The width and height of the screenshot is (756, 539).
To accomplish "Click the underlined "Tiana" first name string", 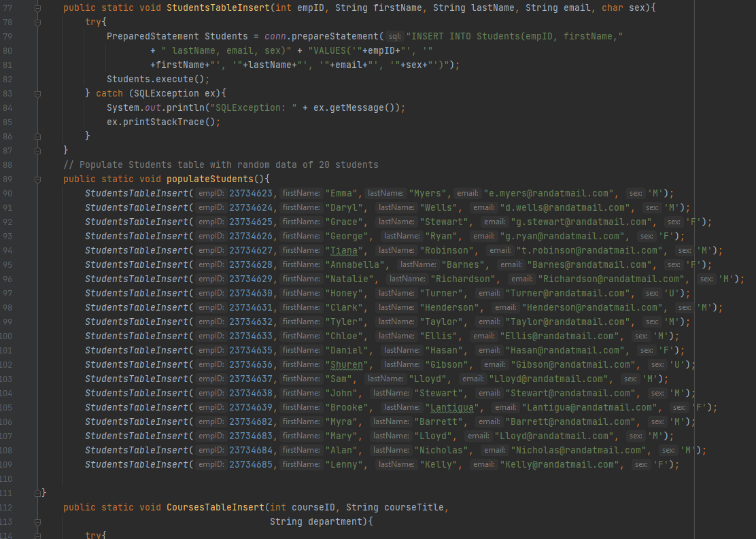I will click(x=344, y=251).
